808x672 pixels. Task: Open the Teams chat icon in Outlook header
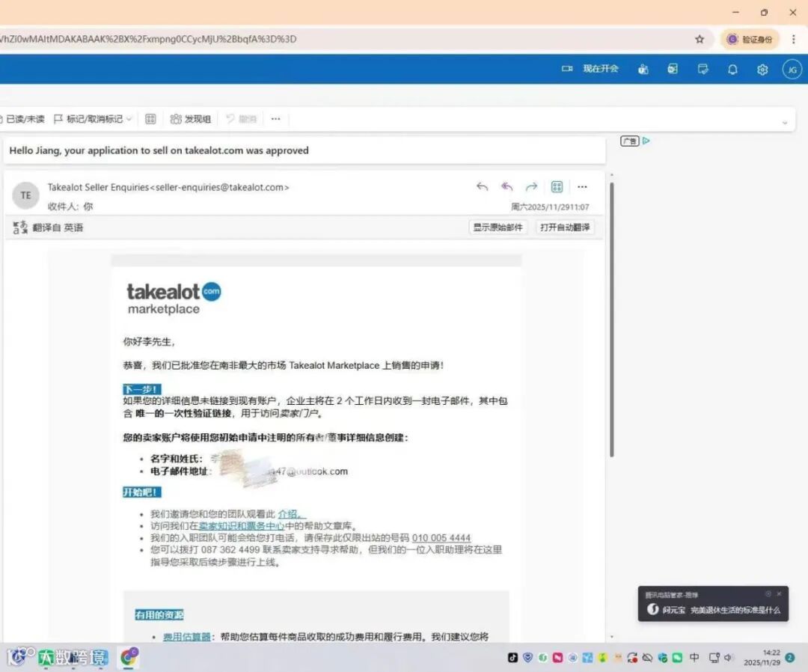(643, 69)
